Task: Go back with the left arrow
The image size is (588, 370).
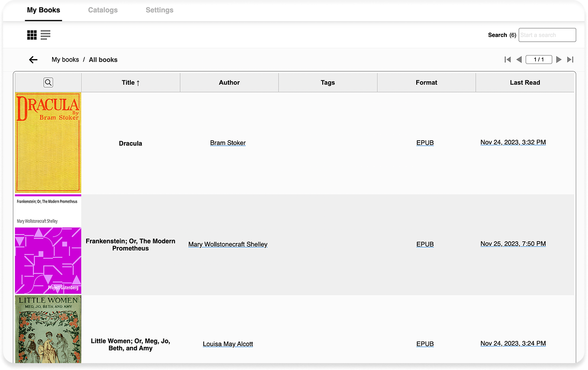Action: point(33,60)
